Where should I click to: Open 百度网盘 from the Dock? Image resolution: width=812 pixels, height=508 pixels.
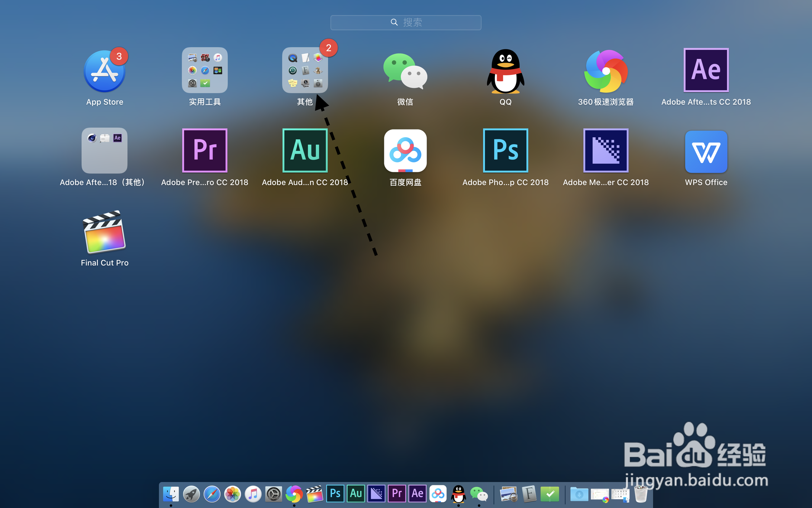pos(438,493)
